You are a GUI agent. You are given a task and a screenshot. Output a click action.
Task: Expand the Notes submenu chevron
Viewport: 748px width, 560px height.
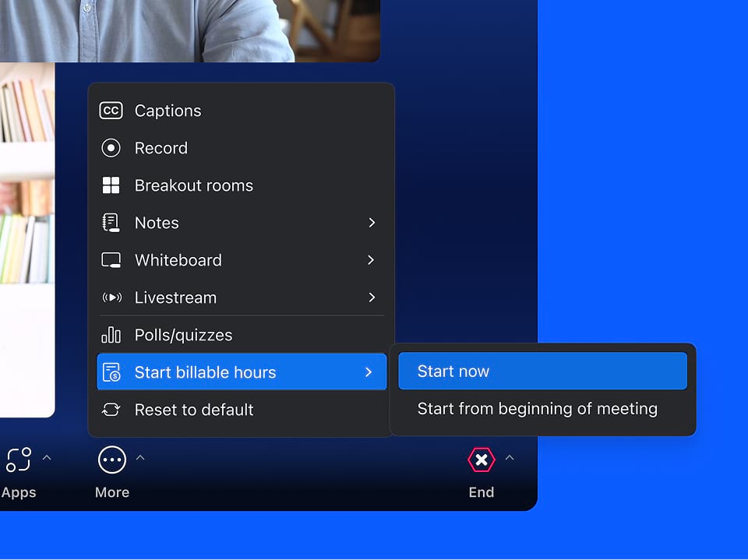pyautogui.click(x=372, y=222)
